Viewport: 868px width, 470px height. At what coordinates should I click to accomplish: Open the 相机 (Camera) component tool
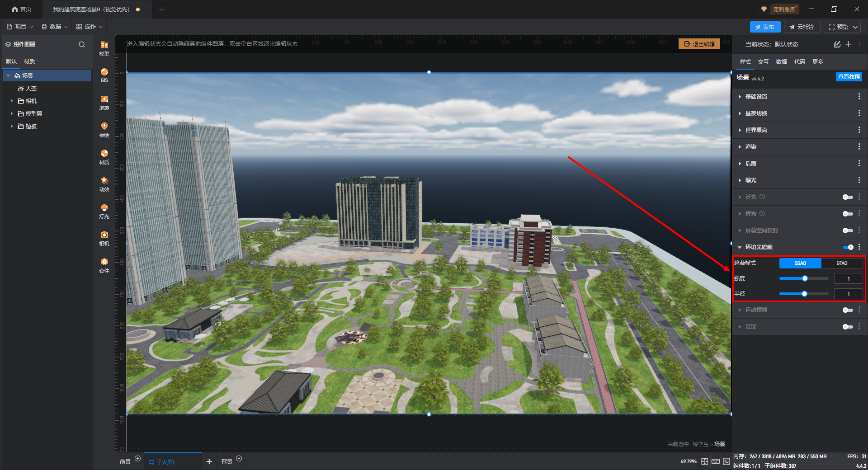pos(104,238)
